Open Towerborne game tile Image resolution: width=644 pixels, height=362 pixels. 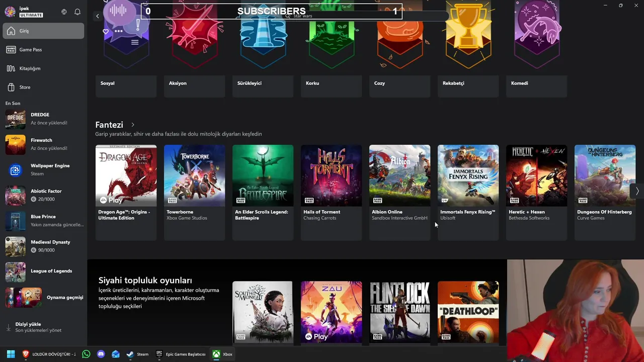(x=194, y=193)
